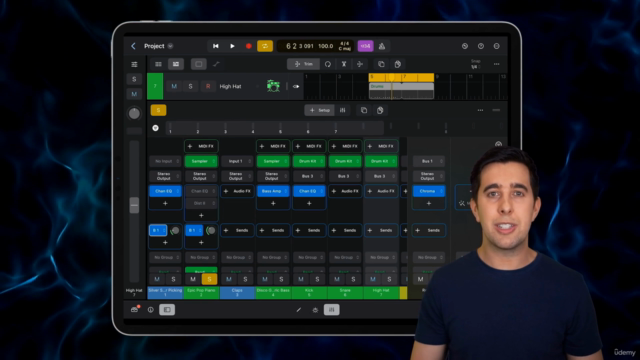Add Audio FX to Snare strip
The image size is (640, 360).
[x=345, y=191]
